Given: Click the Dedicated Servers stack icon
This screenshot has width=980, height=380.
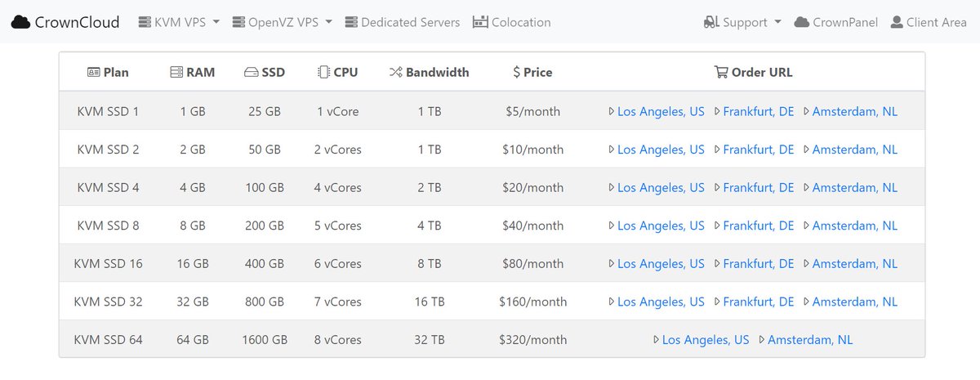Looking at the screenshot, I should [351, 22].
